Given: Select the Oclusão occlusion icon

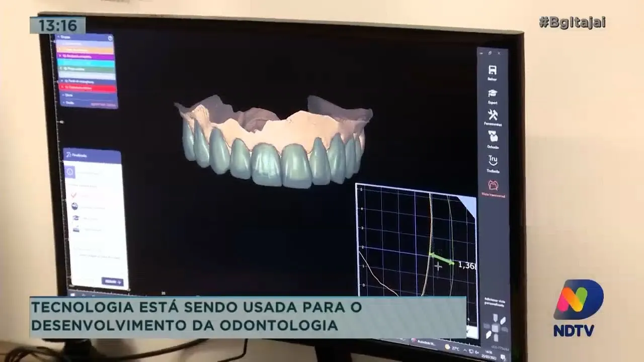Looking at the screenshot, I should click(493, 137).
